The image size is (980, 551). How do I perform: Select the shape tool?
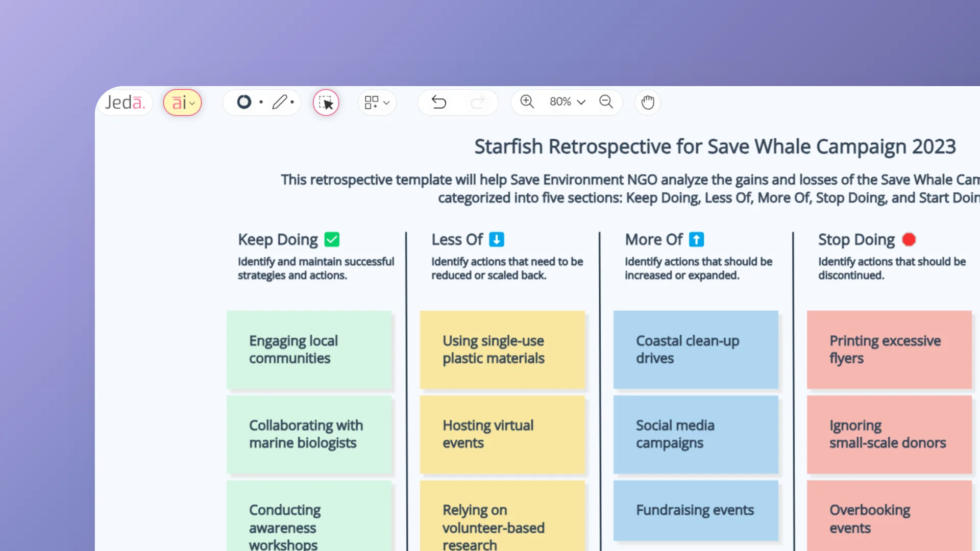[x=244, y=102]
